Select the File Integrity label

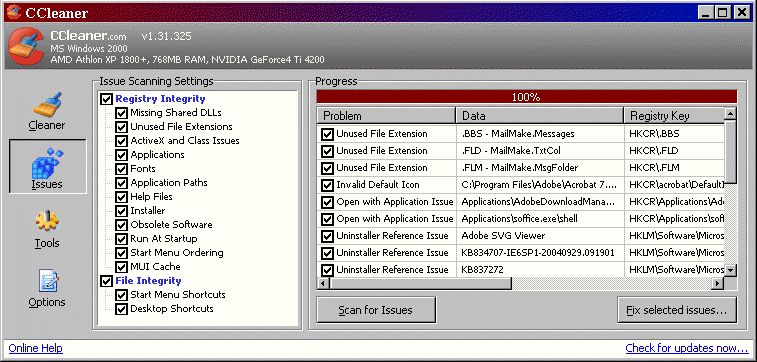pyautogui.click(x=148, y=281)
